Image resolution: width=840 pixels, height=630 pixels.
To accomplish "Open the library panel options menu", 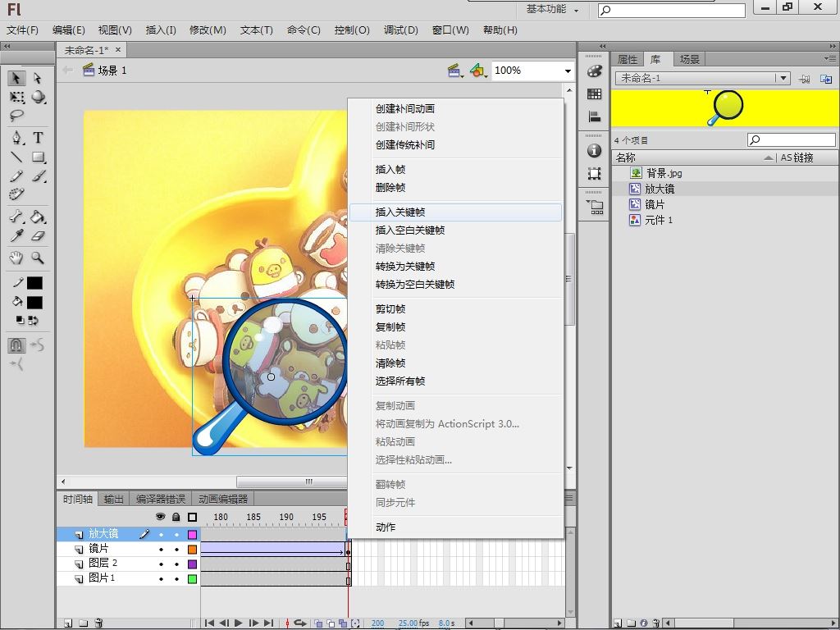I will 830,58.
